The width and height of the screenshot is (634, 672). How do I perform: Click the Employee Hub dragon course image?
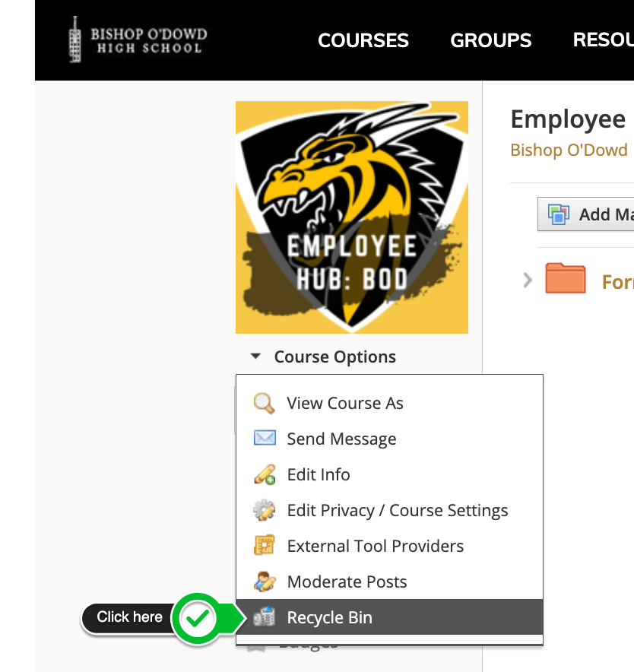click(351, 217)
